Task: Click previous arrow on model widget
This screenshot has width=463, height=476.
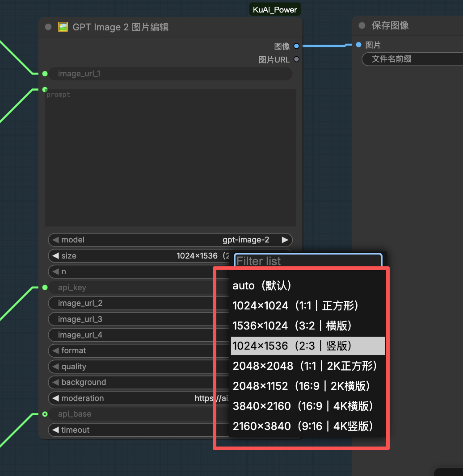Action: click(x=55, y=240)
